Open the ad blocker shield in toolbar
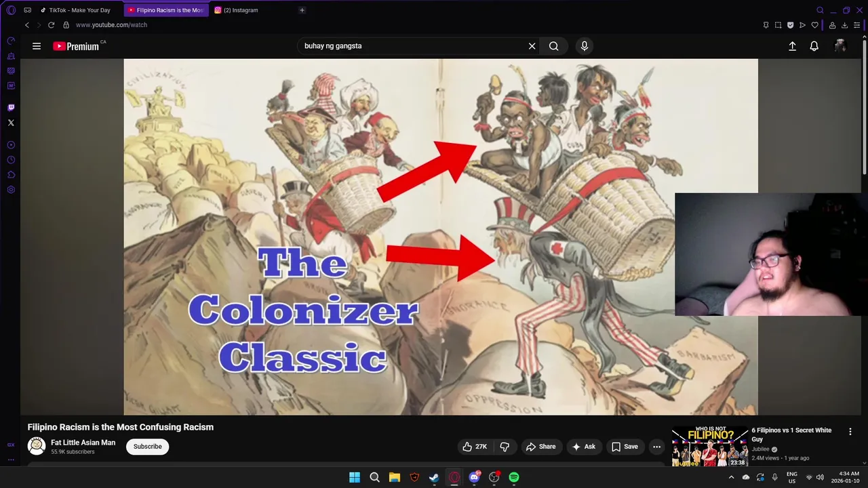Screen dimensions: 868x488 [x=790, y=25]
